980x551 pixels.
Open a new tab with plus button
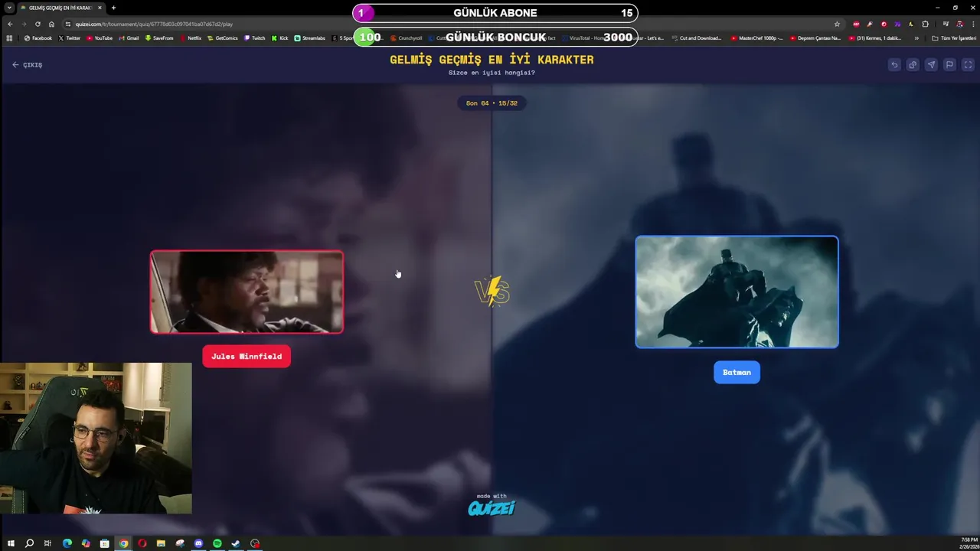113,8
